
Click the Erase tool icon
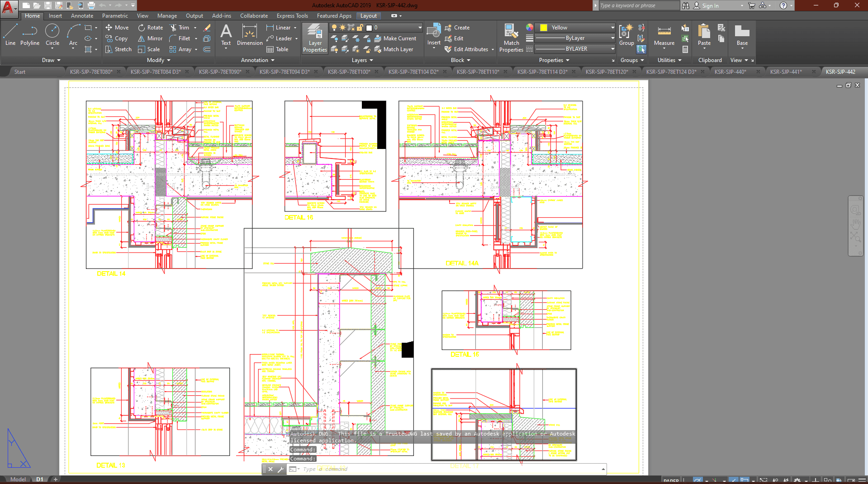point(207,28)
